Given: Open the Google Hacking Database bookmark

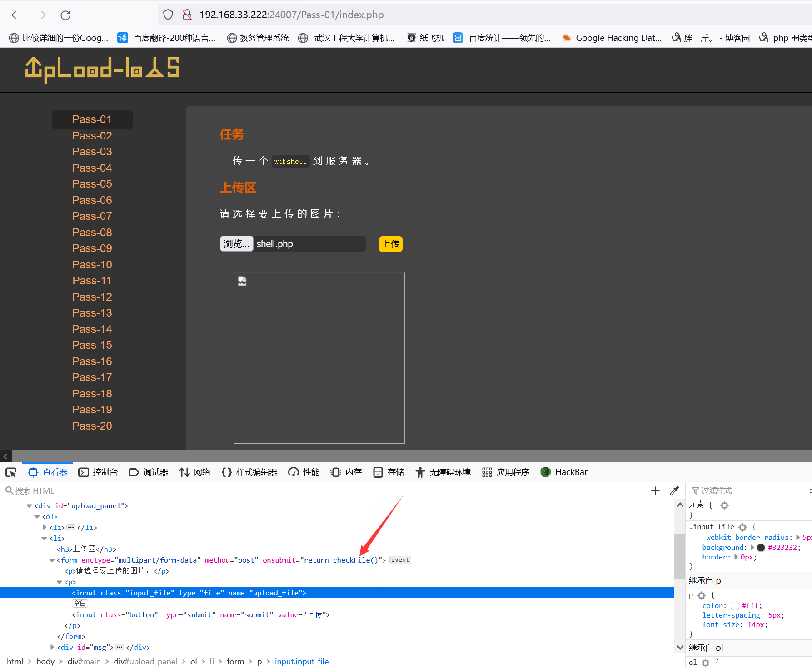Looking at the screenshot, I should pos(612,38).
